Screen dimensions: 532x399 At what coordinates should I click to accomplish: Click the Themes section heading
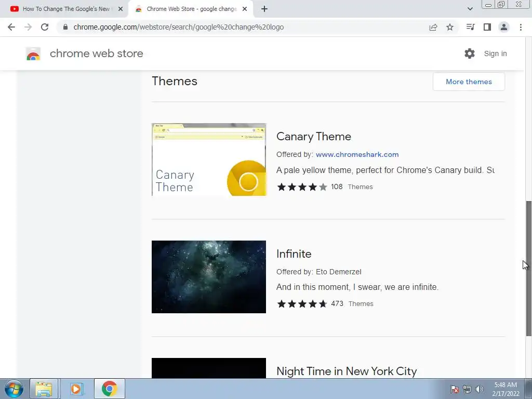pos(175,81)
